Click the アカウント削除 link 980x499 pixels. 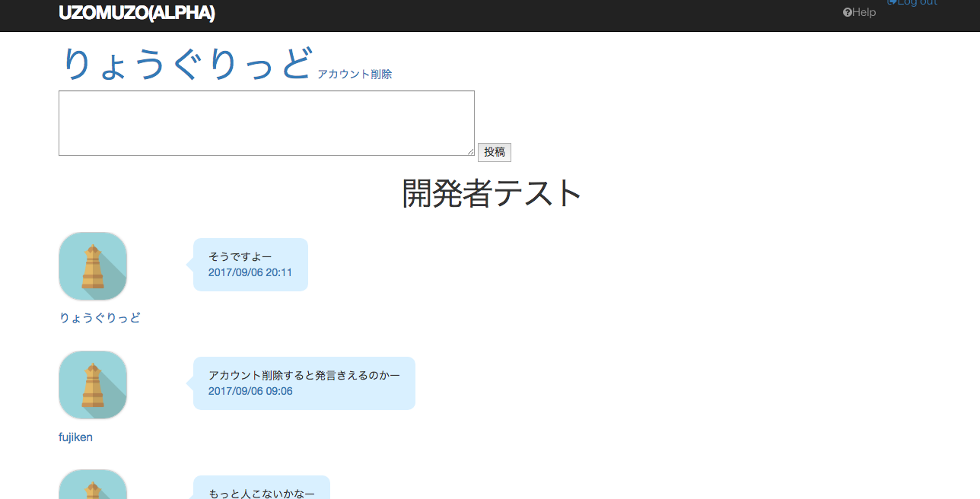pyautogui.click(x=355, y=74)
